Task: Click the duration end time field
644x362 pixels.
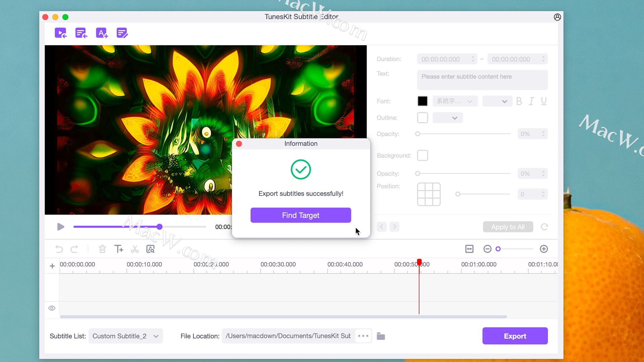Action: pyautogui.click(x=517, y=59)
